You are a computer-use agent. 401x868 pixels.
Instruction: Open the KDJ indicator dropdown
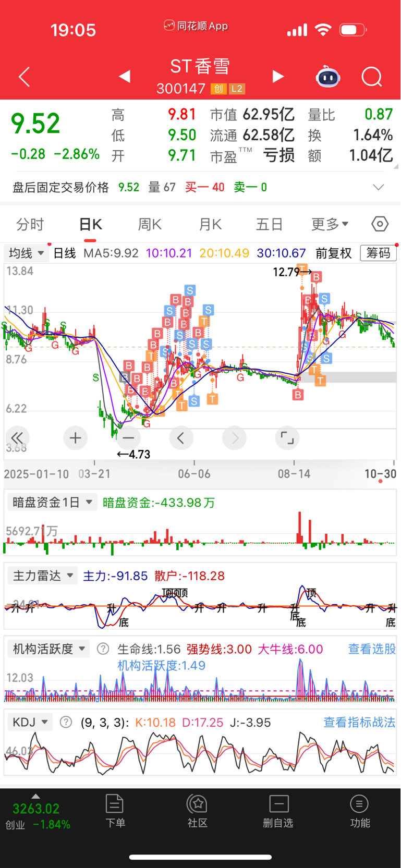pos(30,723)
